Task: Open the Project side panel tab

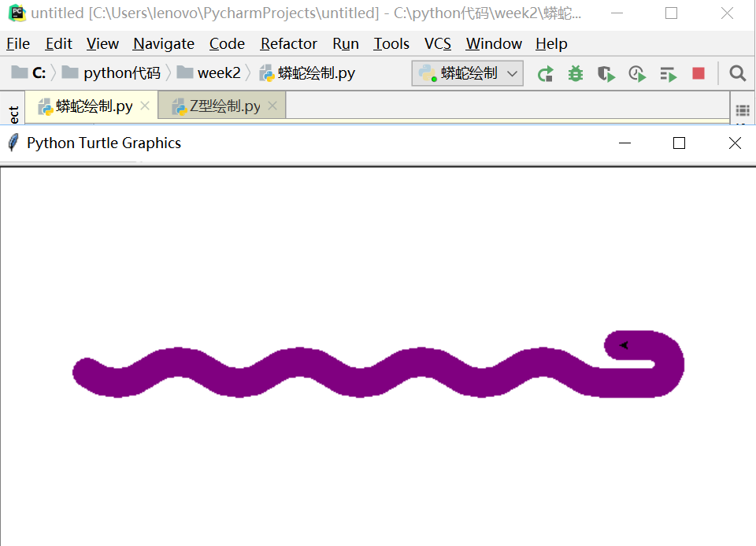Action: (x=13, y=113)
